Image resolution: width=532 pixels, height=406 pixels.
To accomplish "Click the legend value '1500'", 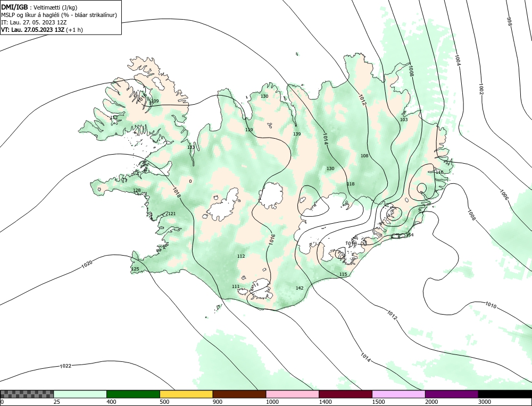I will click(x=379, y=402).
